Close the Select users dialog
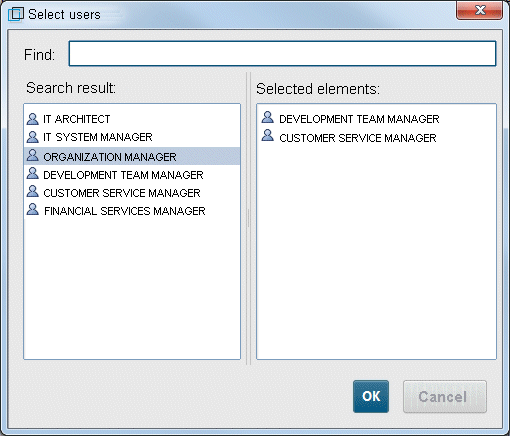The width and height of the screenshot is (510, 436). pos(479,11)
